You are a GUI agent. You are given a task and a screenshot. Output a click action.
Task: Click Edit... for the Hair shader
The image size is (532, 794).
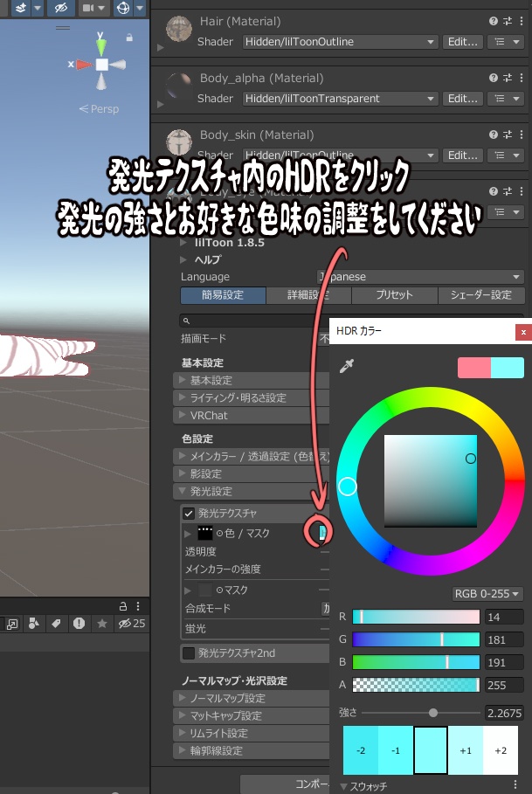pos(463,42)
